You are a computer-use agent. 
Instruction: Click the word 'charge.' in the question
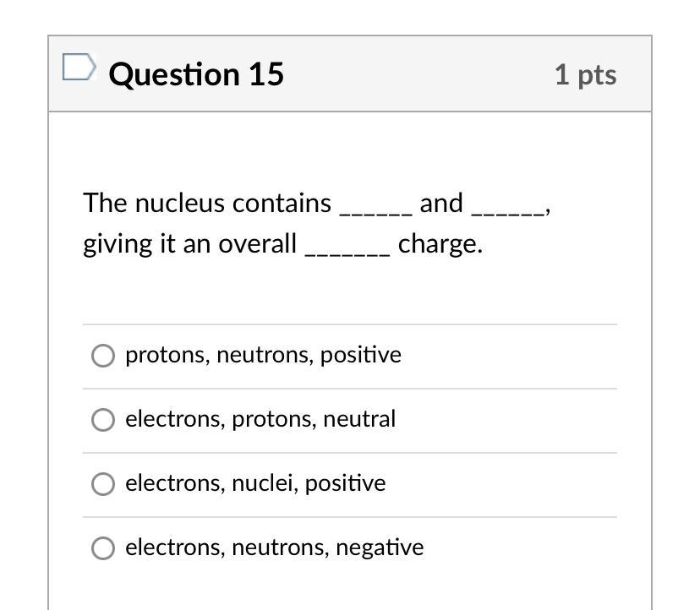click(440, 245)
